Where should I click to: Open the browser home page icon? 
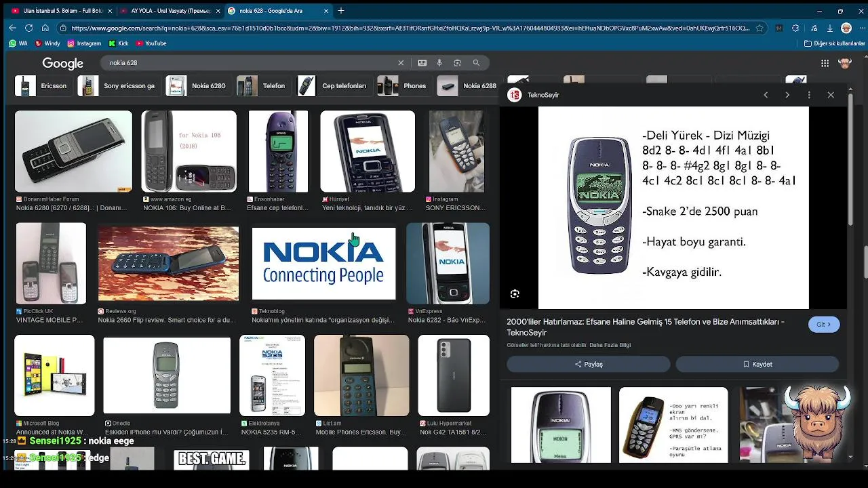[45, 28]
